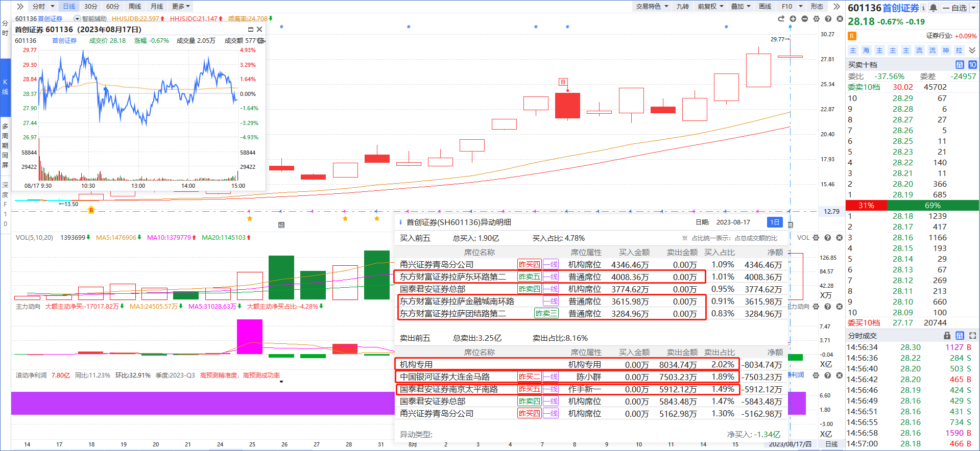Open settings gear in intraday popup

point(261,41)
